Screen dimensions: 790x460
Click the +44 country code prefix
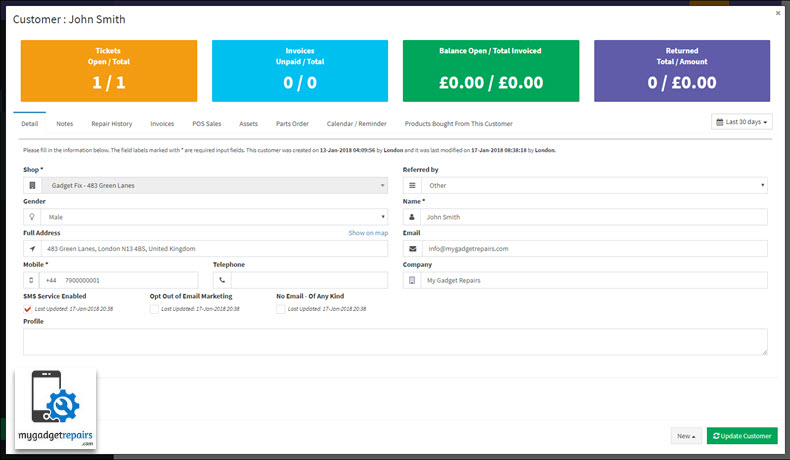[x=51, y=280]
